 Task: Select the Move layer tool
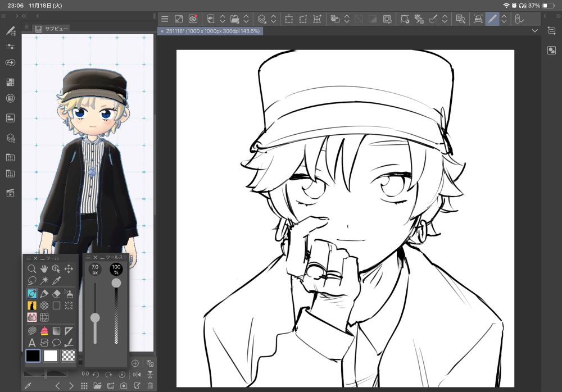tap(69, 269)
